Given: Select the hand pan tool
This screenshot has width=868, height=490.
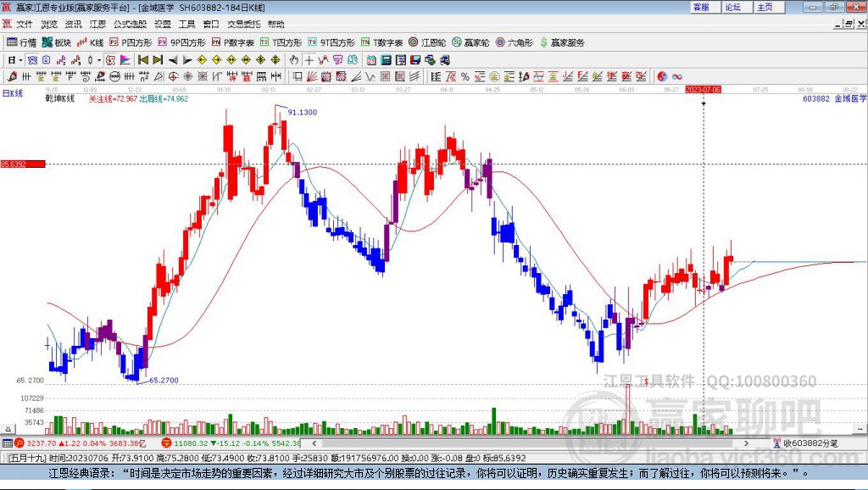Looking at the screenshot, I should pos(293,60).
